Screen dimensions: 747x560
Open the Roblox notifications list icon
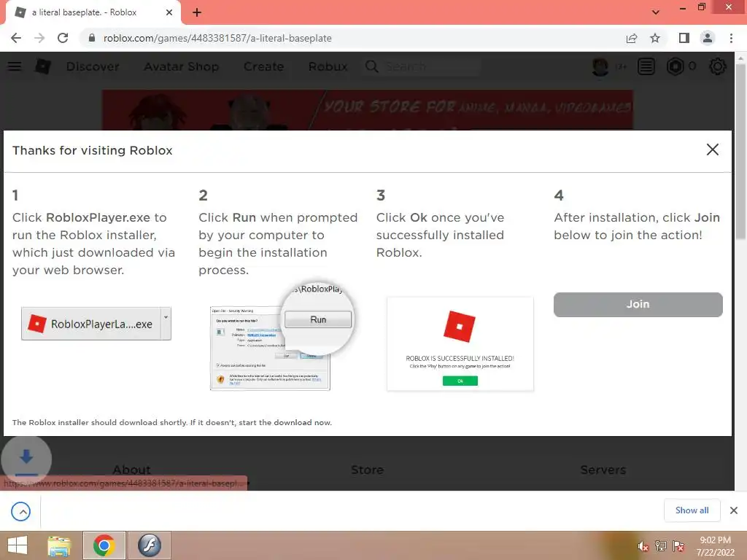pos(646,66)
